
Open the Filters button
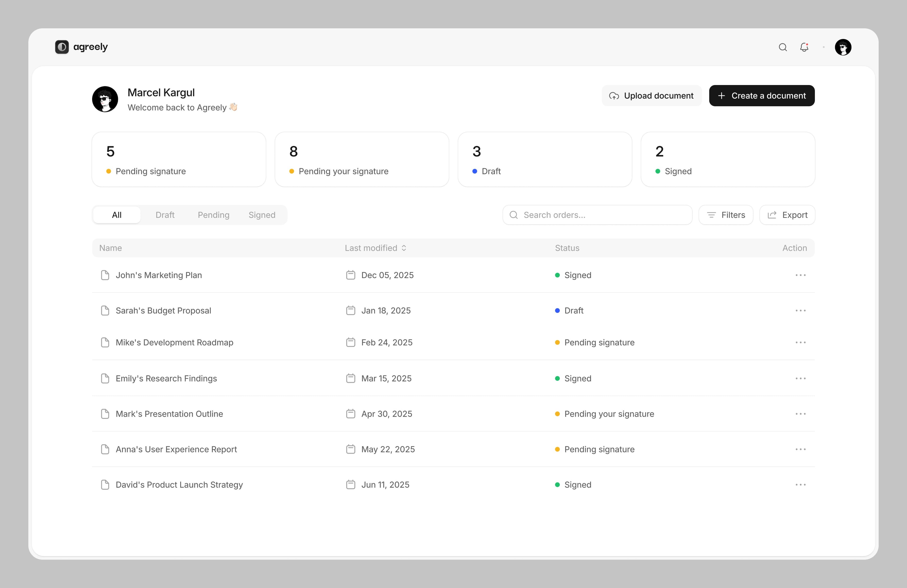click(726, 215)
